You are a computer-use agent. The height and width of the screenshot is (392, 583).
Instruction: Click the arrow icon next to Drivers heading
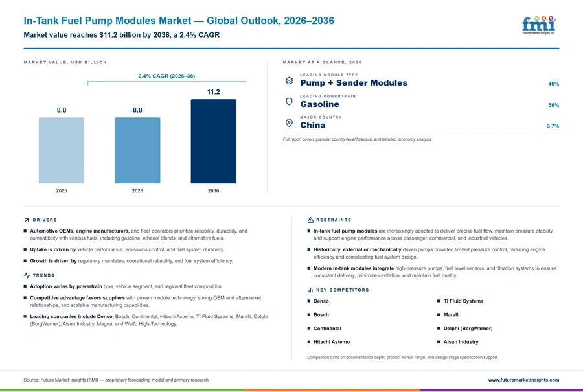point(27,220)
